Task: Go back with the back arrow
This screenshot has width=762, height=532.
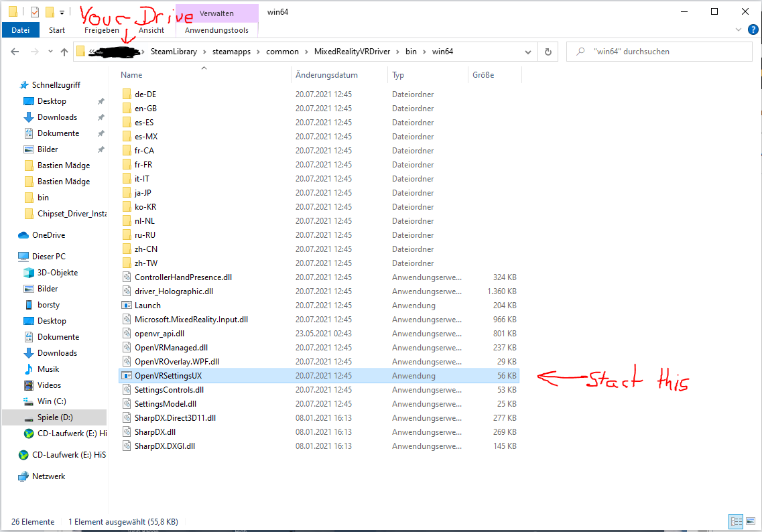Action: 15,52
